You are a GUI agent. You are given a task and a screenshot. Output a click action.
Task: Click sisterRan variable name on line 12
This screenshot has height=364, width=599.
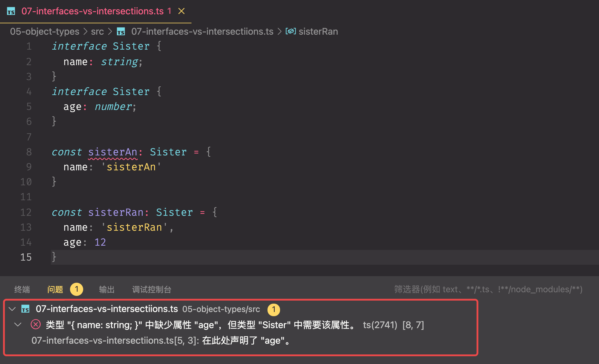116,212
